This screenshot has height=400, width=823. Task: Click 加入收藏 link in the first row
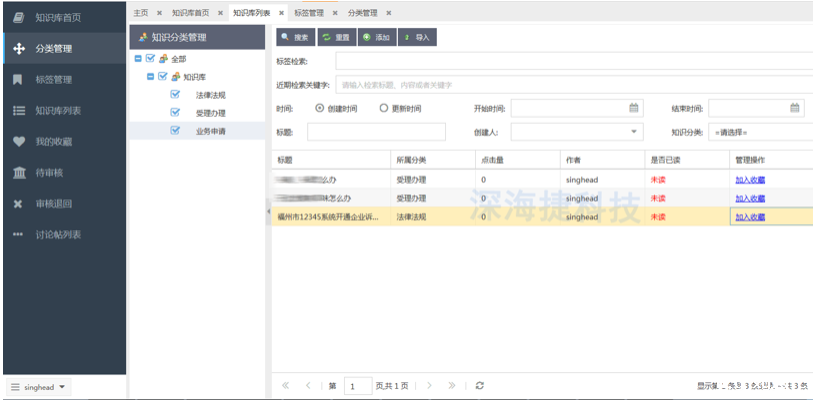pyautogui.click(x=750, y=179)
